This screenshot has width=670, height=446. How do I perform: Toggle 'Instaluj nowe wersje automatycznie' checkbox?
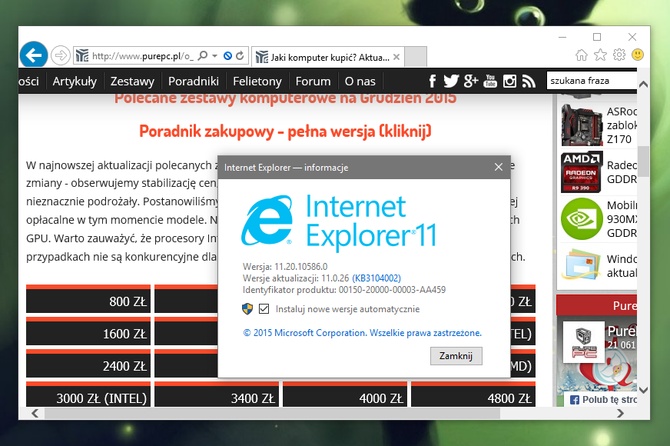(x=264, y=309)
